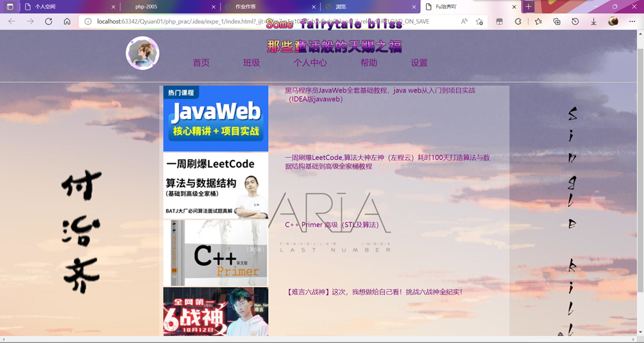The height and width of the screenshot is (343, 644).
Task: Switch to the php-2005 tab
Action: 169,6
